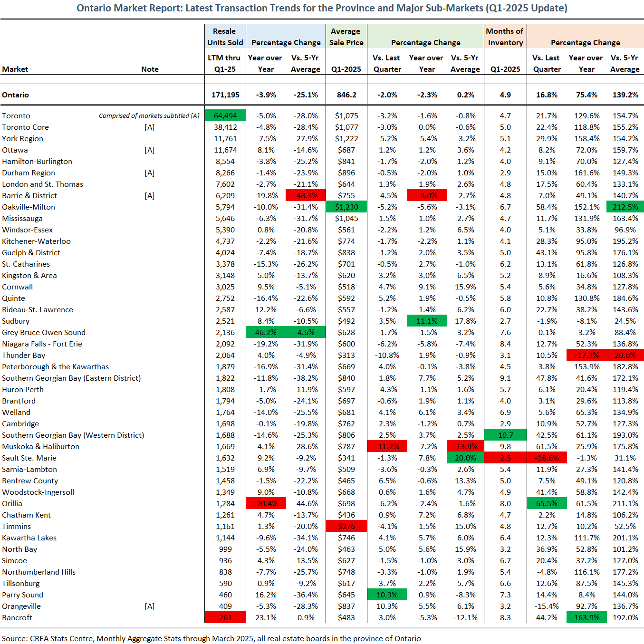Select Sudbury's green highlighted '11.1%' cell
Image resolution: width=644 pixels, height=644 pixels.
pos(427,321)
